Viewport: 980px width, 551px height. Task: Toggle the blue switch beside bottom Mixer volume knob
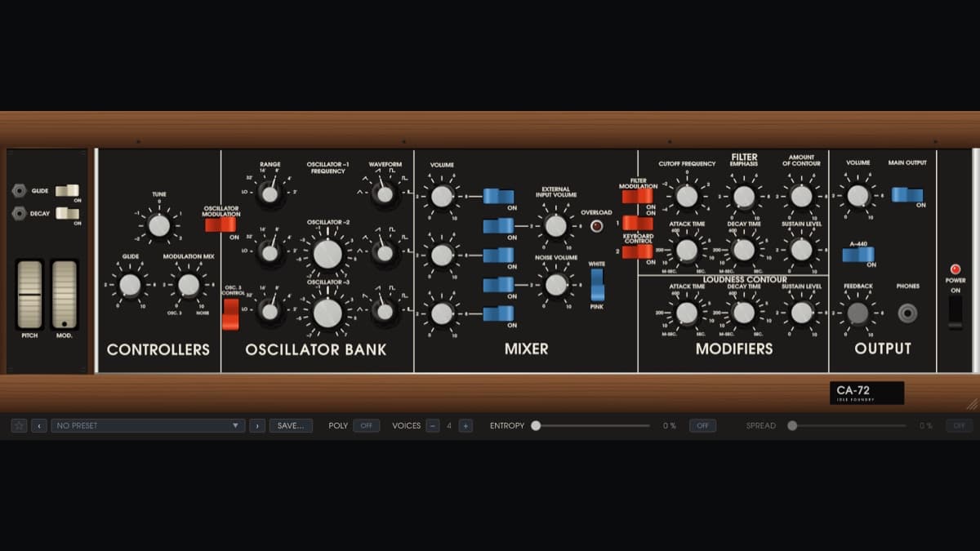[x=498, y=313]
